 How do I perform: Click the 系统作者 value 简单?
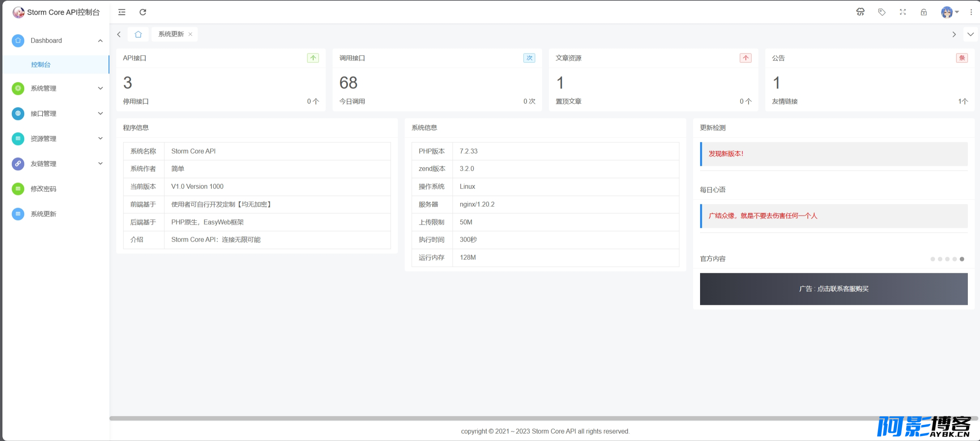click(177, 169)
